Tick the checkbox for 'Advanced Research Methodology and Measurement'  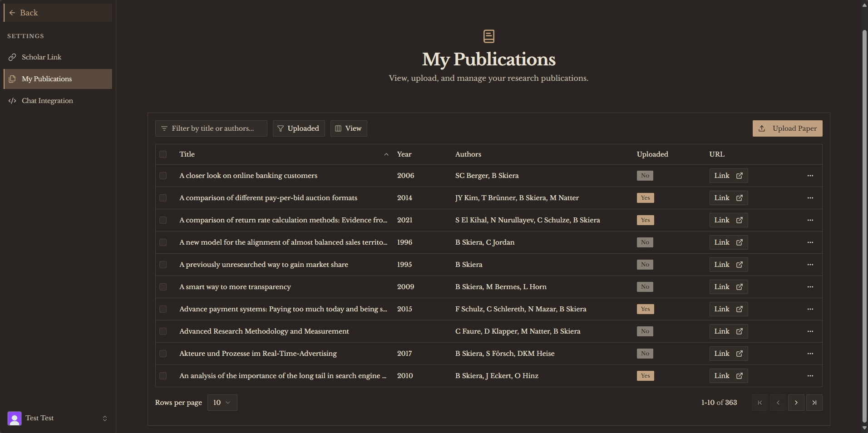tap(163, 331)
